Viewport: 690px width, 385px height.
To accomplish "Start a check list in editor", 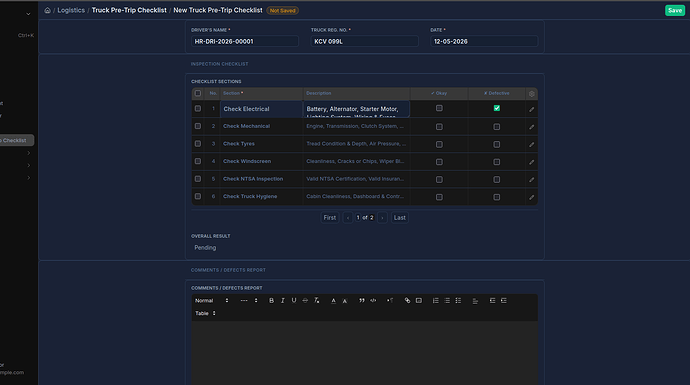I will pyautogui.click(x=458, y=301).
